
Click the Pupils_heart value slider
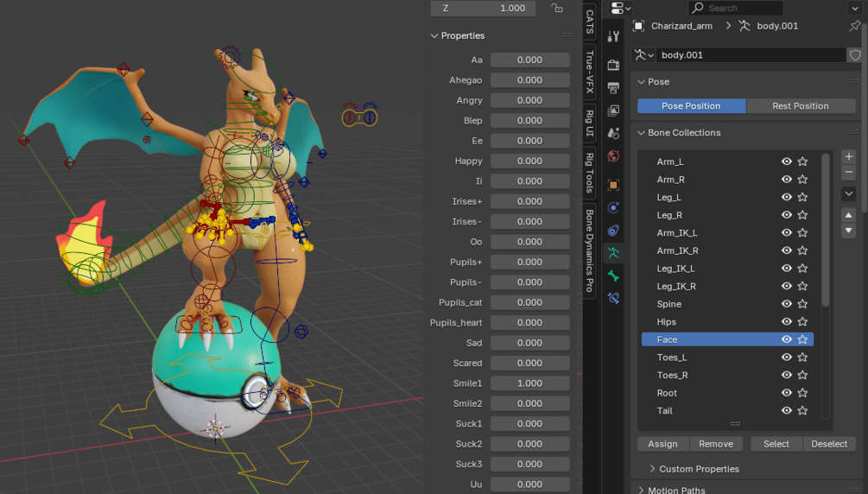(x=529, y=323)
